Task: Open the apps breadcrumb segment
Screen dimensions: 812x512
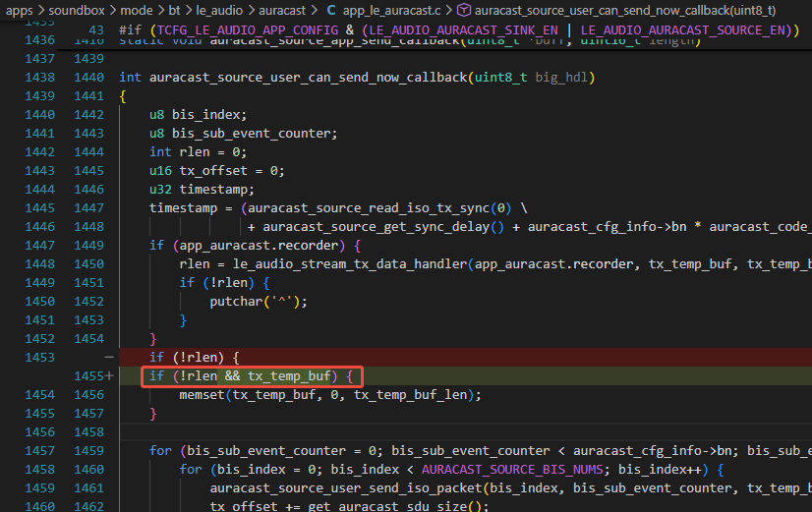Action: click(x=19, y=10)
